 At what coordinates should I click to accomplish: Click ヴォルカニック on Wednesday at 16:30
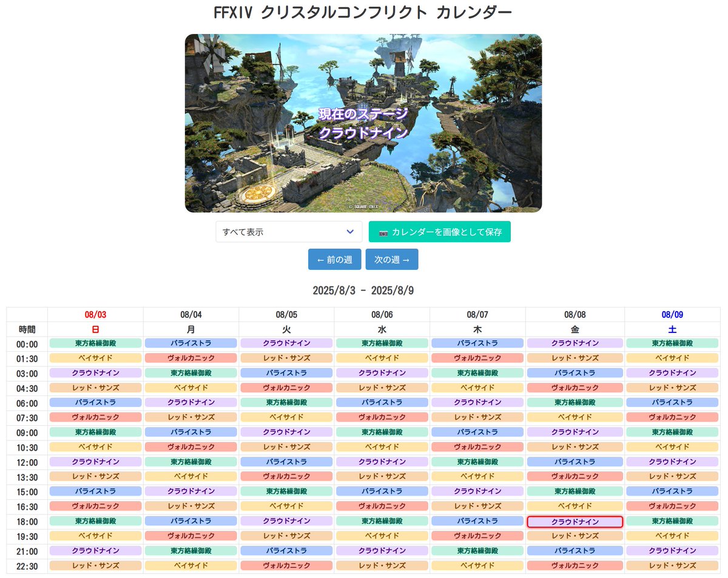382,506
